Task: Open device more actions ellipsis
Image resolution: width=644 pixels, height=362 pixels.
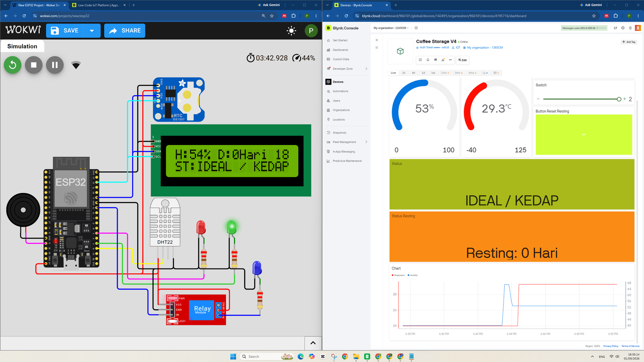Action: coord(450,60)
